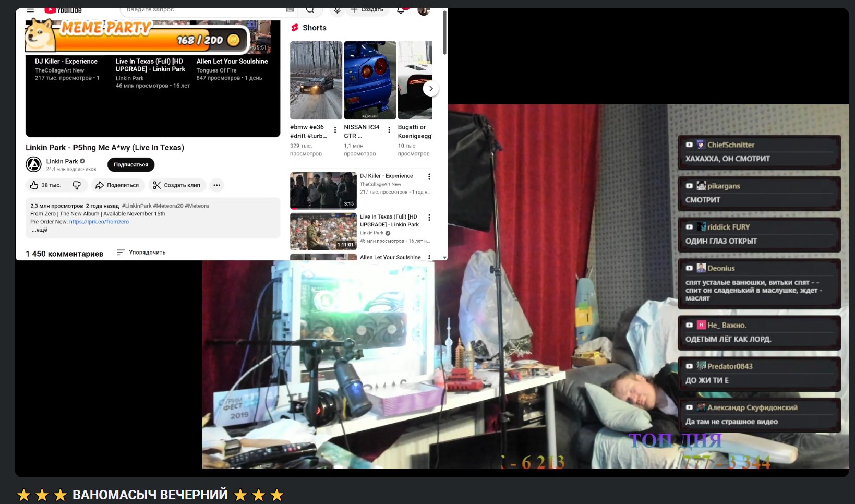Open options menu for #bmw #e36 short

(x=335, y=130)
